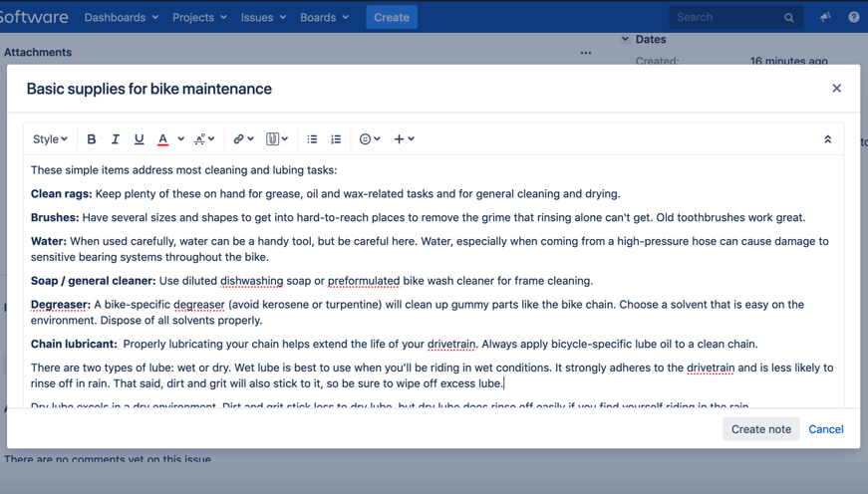Viewport: 868px width, 494px height.
Task: Open the Boards menu
Action: 325,17
